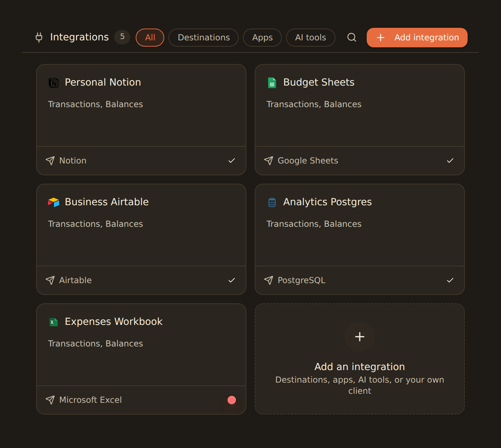501x448 pixels.
Task: Click the checkmark status on the Notion row
Action: point(232,160)
